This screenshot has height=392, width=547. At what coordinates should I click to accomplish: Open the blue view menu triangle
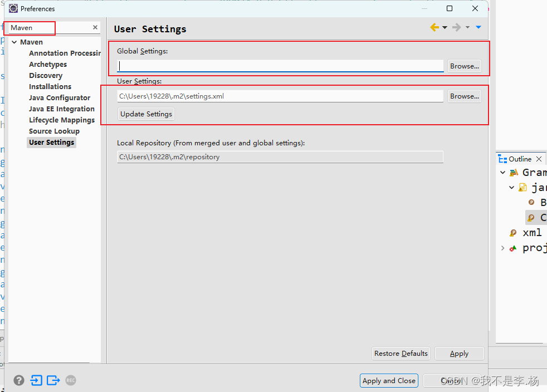(478, 27)
